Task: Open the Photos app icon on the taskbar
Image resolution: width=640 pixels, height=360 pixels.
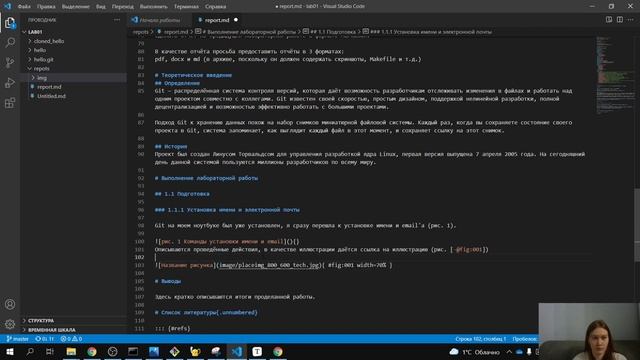Action: click(x=154, y=351)
